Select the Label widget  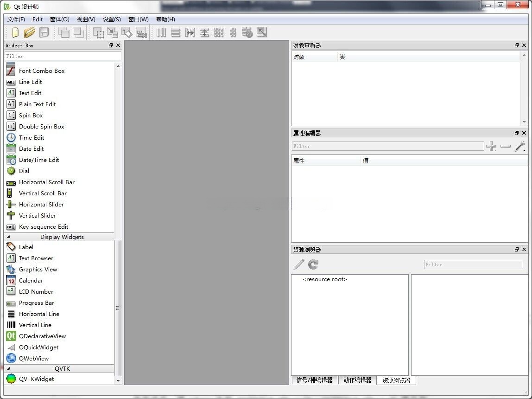click(60, 247)
